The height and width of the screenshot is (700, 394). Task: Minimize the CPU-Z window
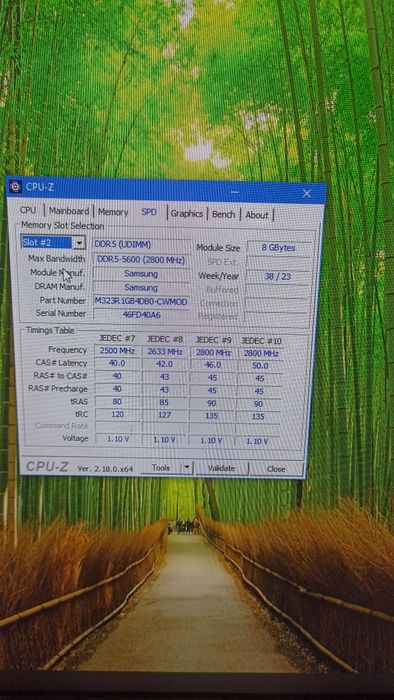pos(236,192)
